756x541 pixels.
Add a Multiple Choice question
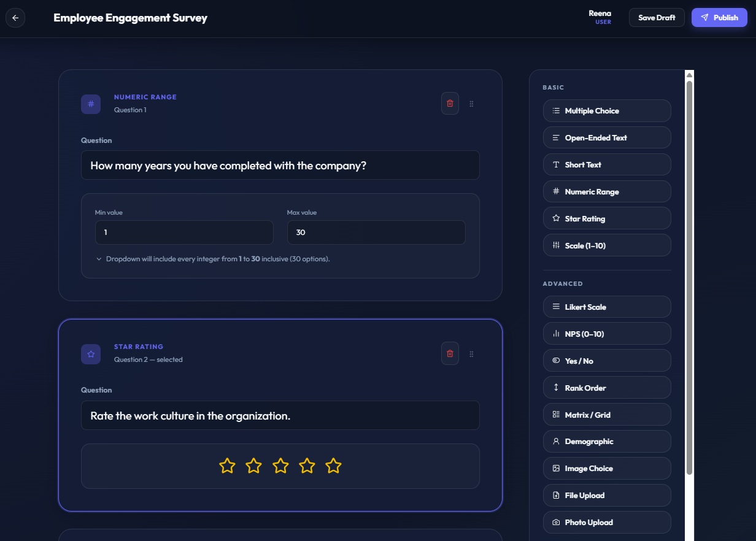[x=607, y=111]
